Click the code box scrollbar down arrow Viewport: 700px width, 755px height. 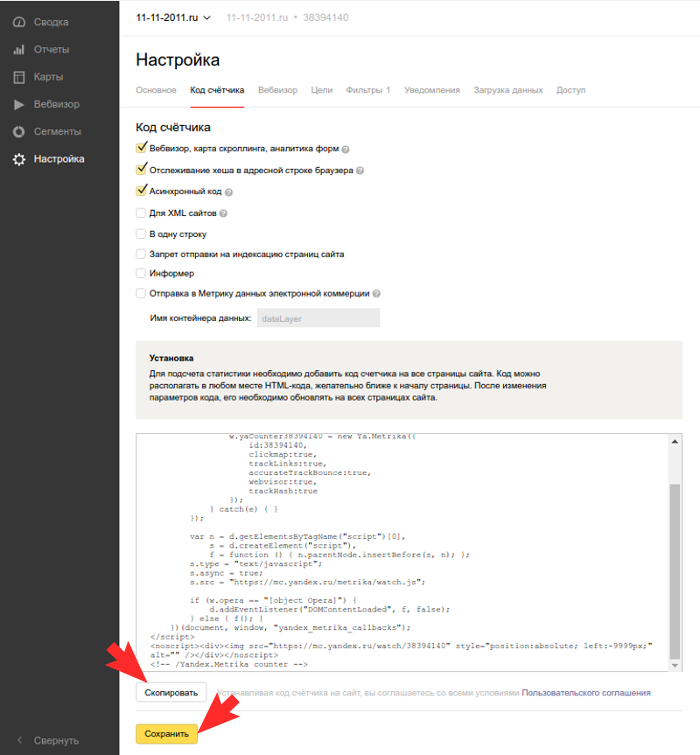click(675, 665)
